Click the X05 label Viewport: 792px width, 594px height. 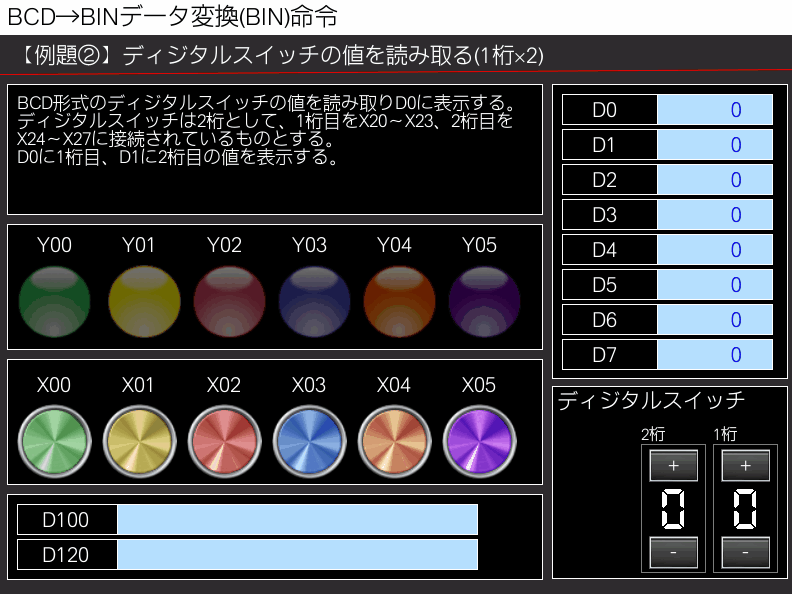(x=479, y=385)
